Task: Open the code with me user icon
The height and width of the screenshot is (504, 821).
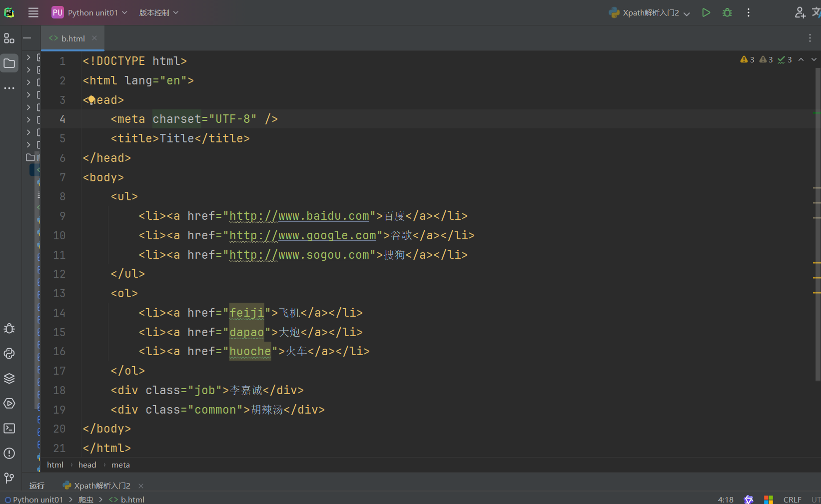Action: [x=800, y=12]
